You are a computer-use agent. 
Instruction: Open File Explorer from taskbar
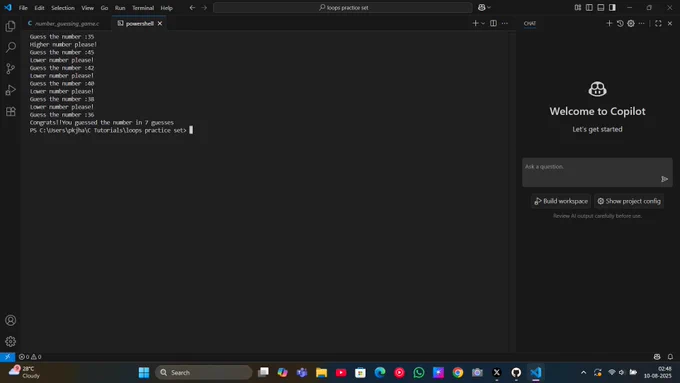click(321, 373)
